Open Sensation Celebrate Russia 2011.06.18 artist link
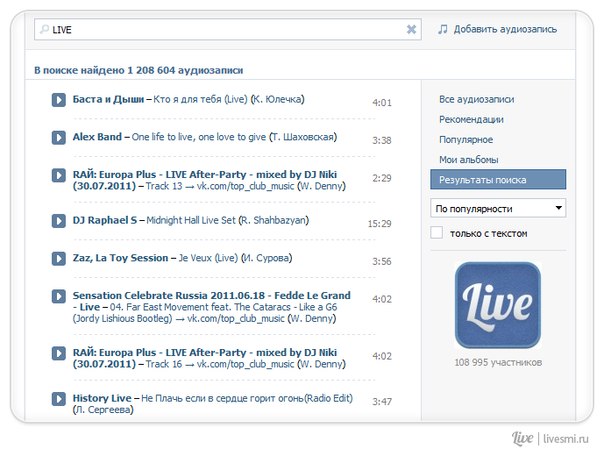Image resolution: width=604 pixels, height=456 pixels. [x=211, y=301]
